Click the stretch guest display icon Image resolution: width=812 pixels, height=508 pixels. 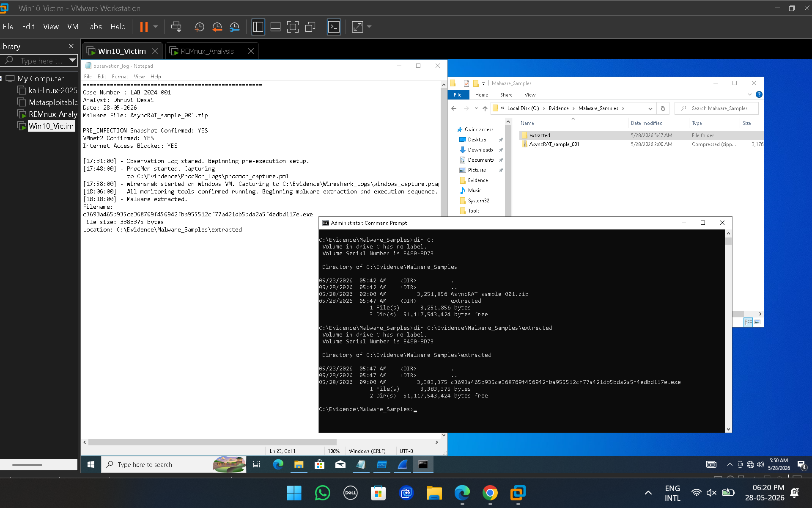[357, 27]
